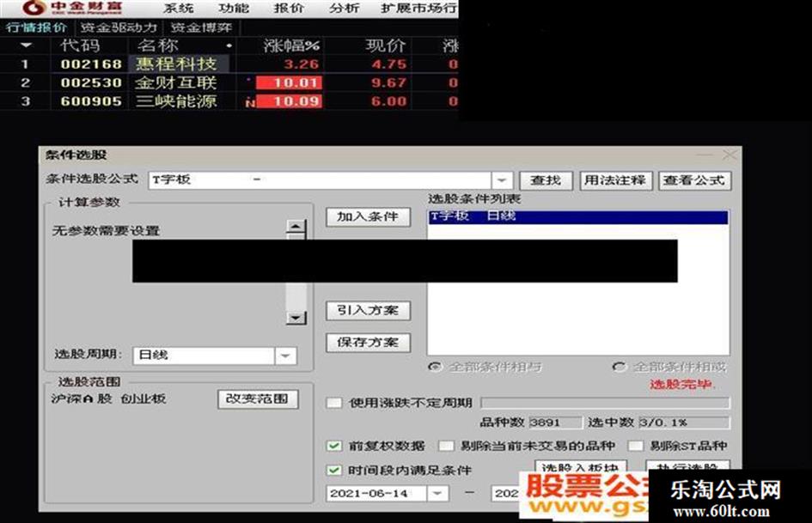Click the 保存方案 button
Screen dimensions: 812x523
coord(369,343)
